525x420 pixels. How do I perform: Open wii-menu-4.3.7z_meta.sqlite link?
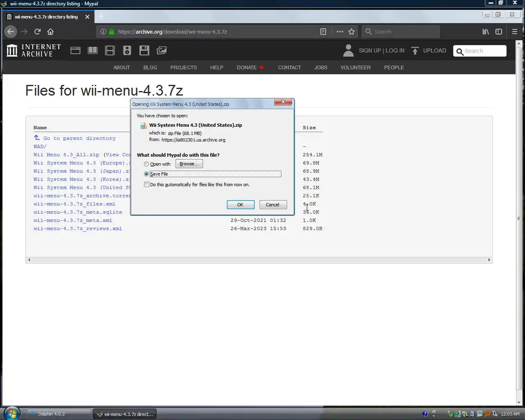(78, 212)
